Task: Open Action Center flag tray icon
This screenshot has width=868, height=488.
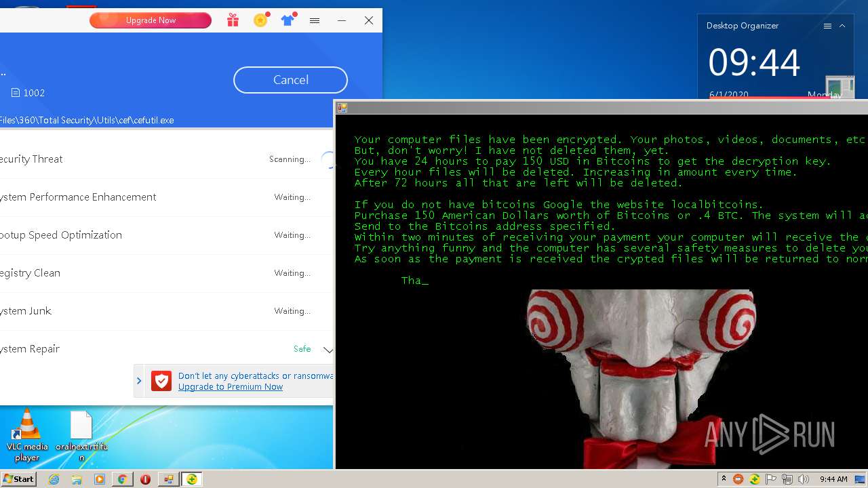Action: [x=771, y=479]
